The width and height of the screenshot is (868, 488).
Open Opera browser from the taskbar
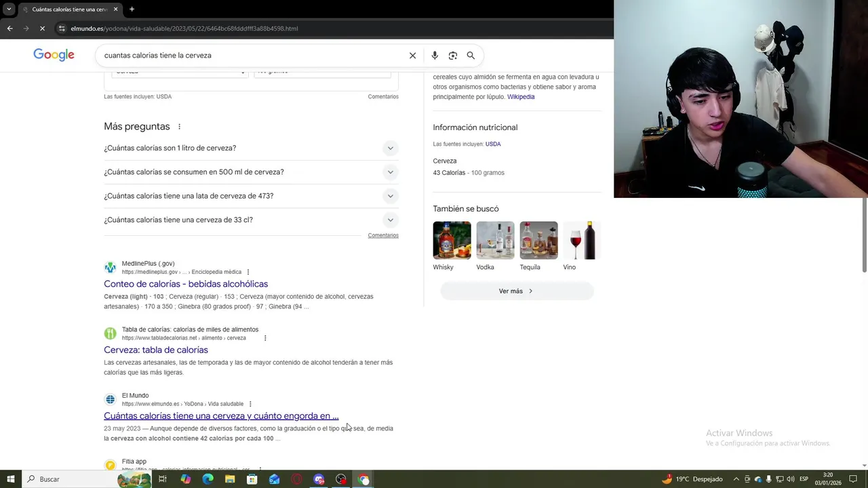coord(296,479)
